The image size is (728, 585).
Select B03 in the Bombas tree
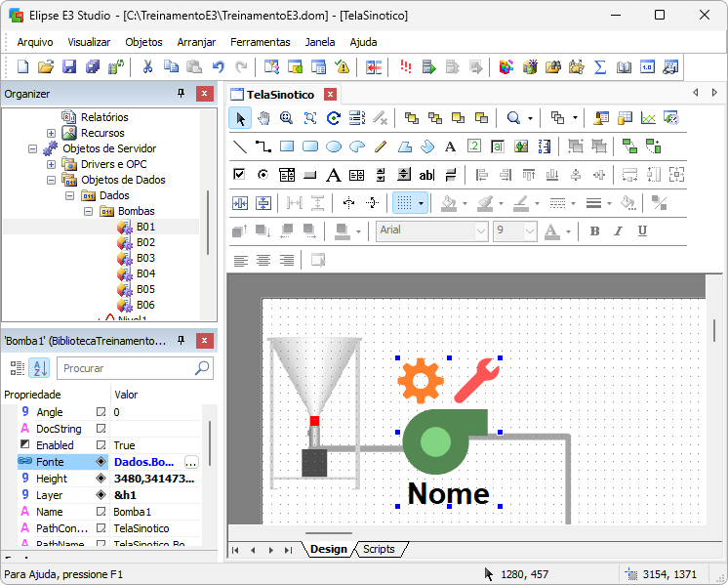point(145,258)
